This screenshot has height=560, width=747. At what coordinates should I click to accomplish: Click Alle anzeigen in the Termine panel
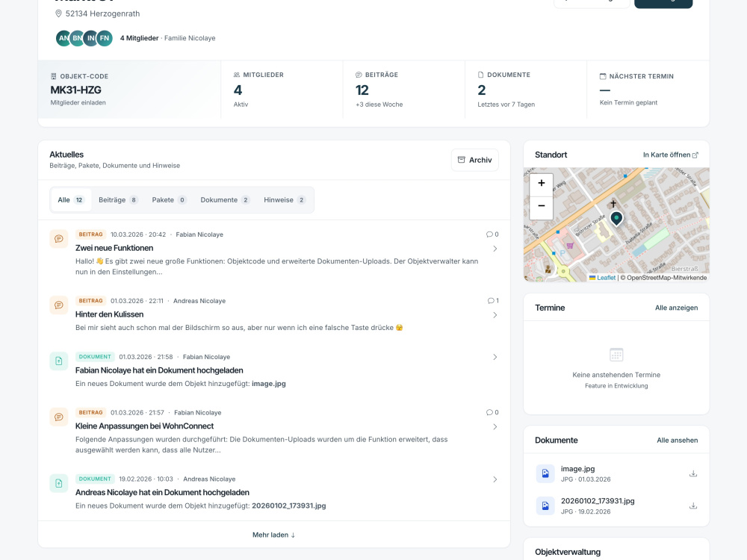tap(676, 308)
